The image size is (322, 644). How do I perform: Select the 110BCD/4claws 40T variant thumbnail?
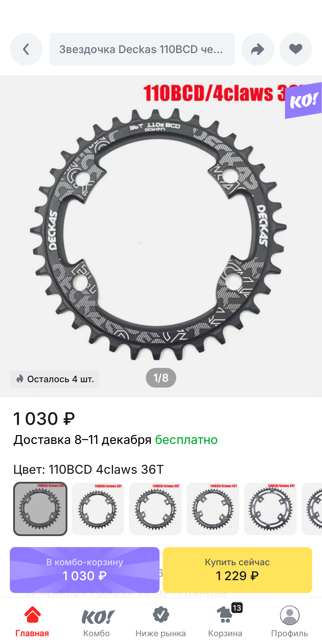tap(155, 509)
